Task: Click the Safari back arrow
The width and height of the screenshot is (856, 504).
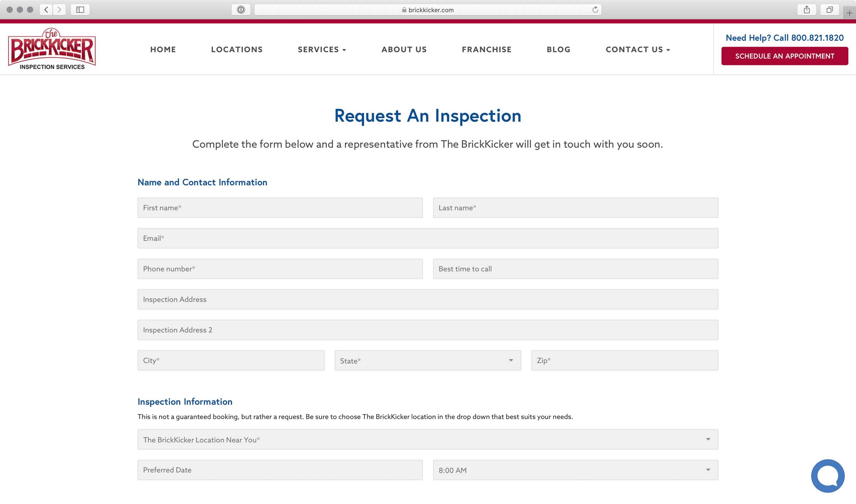Action: 46,10
